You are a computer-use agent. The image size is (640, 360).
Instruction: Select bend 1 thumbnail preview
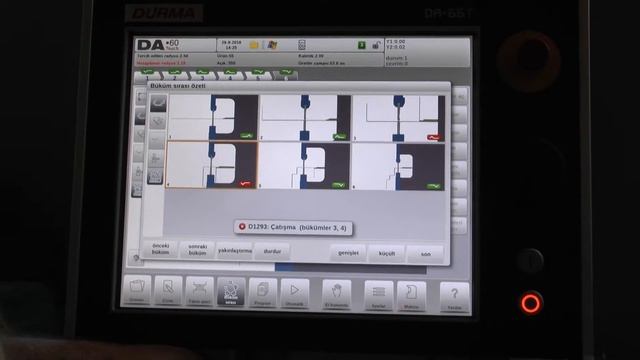213,117
